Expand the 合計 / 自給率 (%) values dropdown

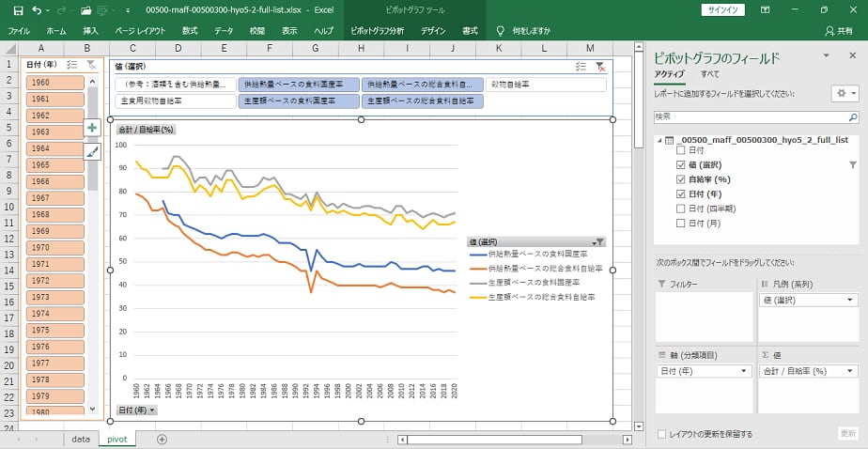point(850,371)
